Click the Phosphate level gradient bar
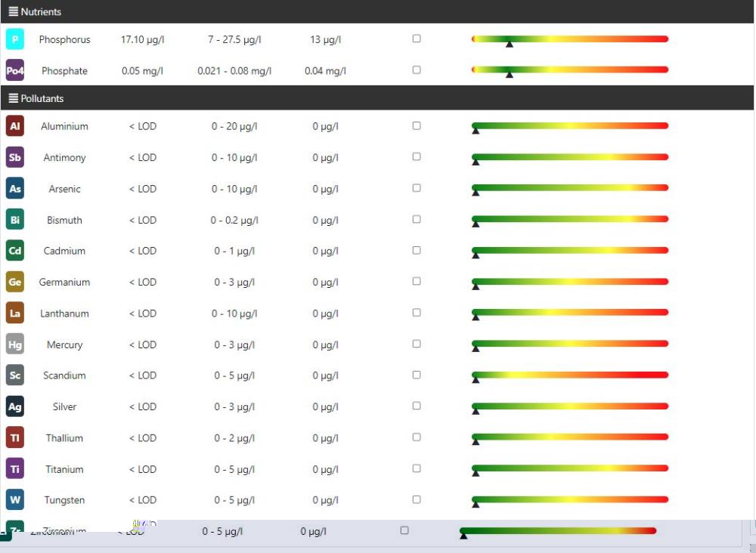The image size is (756, 553). (x=570, y=70)
